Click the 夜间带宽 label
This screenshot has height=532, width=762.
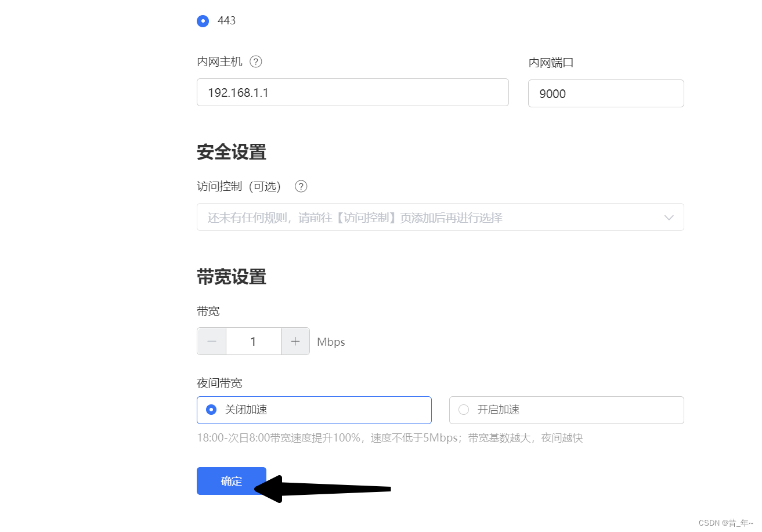click(x=219, y=383)
